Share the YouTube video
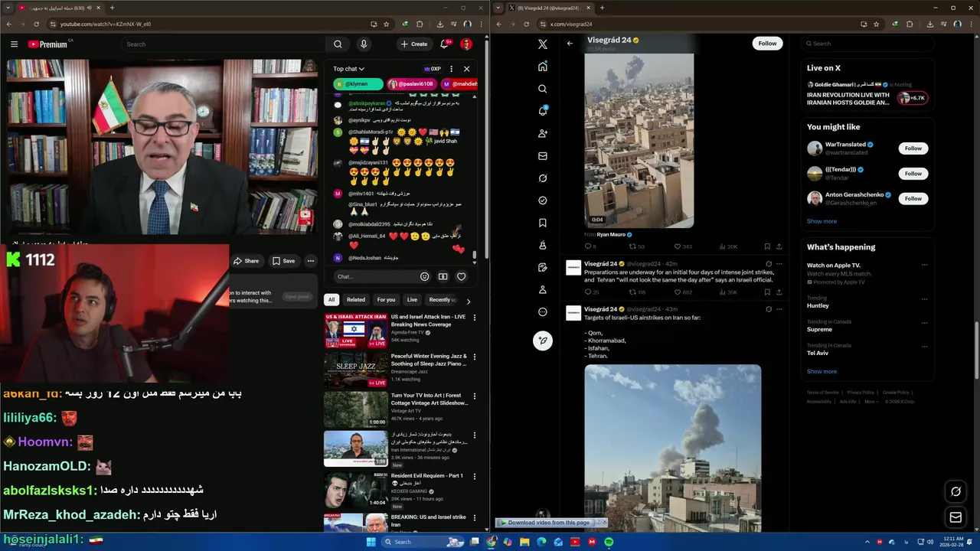This screenshot has height=551, width=980. pos(246,261)
